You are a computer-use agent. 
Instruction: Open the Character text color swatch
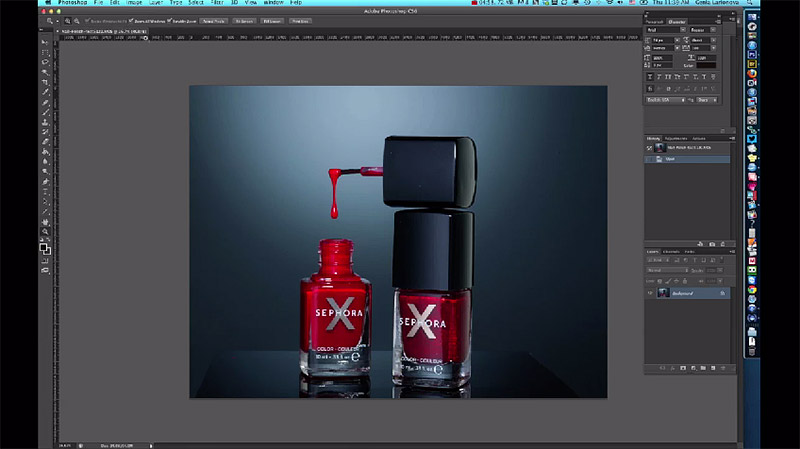coord(707,65)
